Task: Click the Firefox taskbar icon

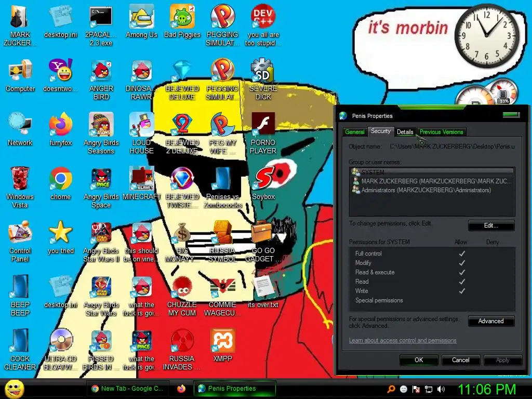Action: point(181,389)
